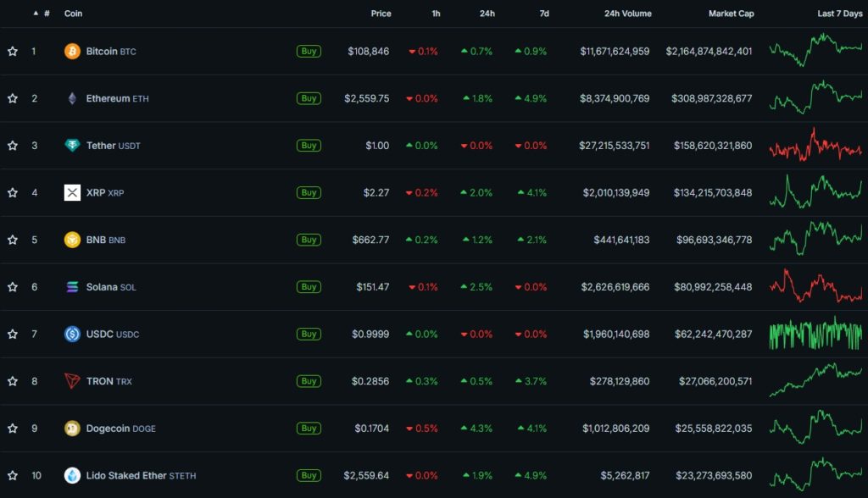Favorite Bitcoin using its star toggle
This screenshot has width=868, height=498.
pos(12,51)
